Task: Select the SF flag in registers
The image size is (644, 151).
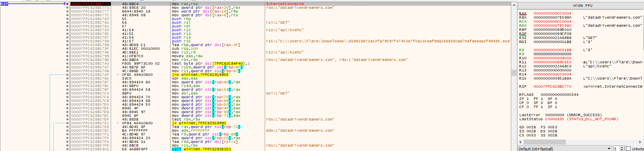Action: tap(538, 103)
